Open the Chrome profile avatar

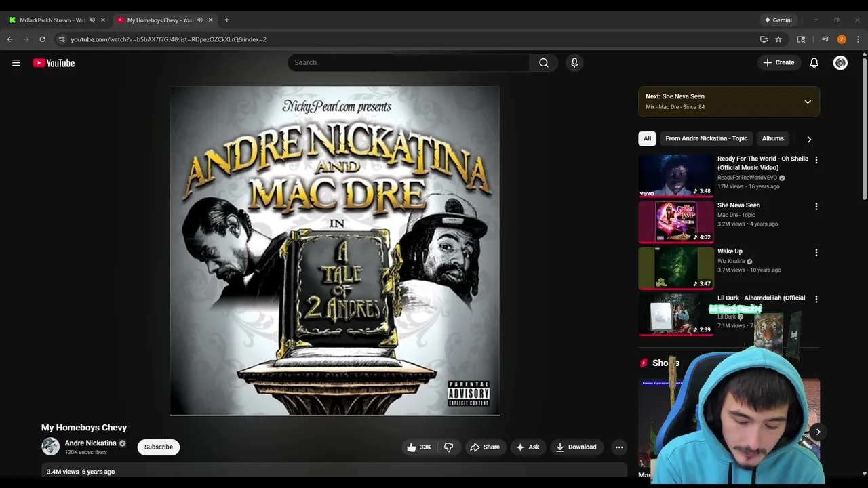(842, 39)
